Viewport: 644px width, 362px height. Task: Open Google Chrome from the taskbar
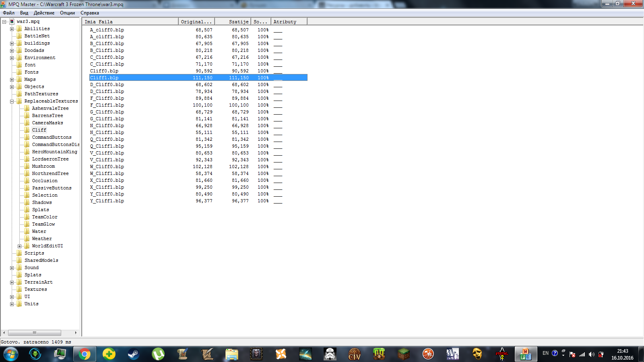(x=85, y=354)
